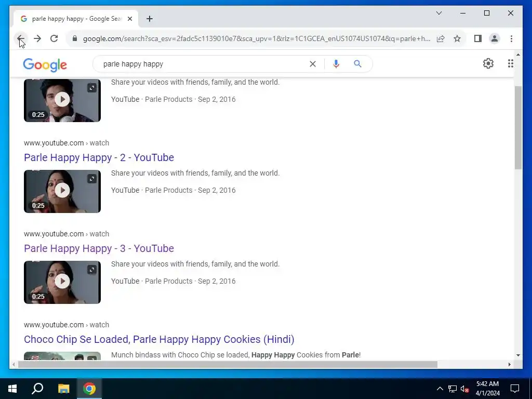This screenshot has width=532, height=399.
Task: Open the Parle Happy Happy - 3 - YouTube link
Action: point(99,248)
